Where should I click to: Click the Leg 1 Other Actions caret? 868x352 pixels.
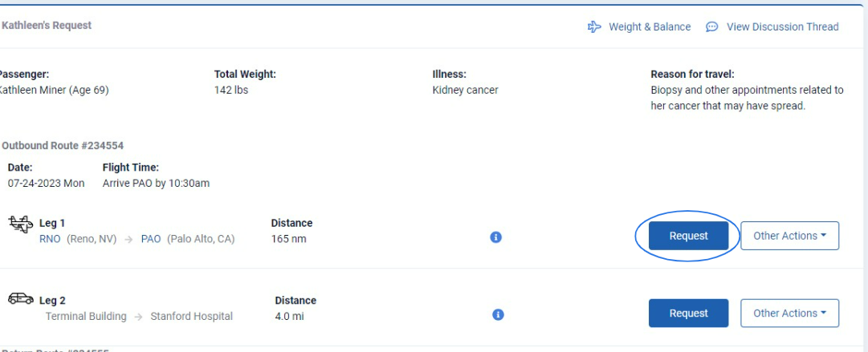pyautogui.click(x=823, y=236)
